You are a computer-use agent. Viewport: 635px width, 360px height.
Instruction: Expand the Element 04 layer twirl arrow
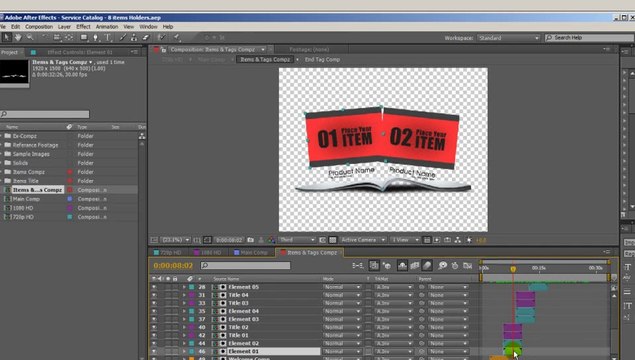coord(184,311)
